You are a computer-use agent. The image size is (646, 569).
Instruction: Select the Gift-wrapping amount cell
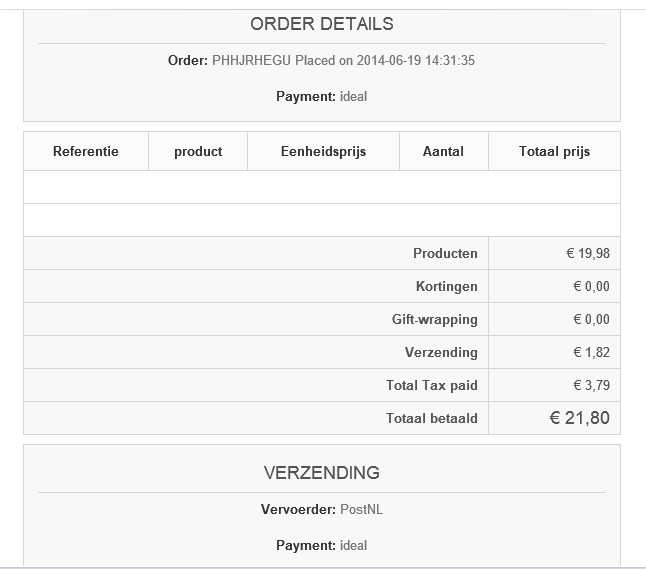pyautogui.click(x=554, y=319)
